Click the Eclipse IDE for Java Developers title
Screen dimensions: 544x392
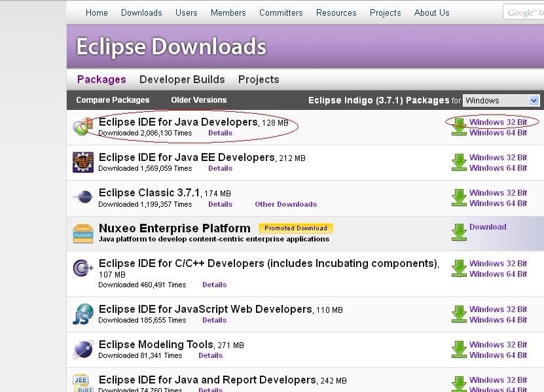[178, 122]
